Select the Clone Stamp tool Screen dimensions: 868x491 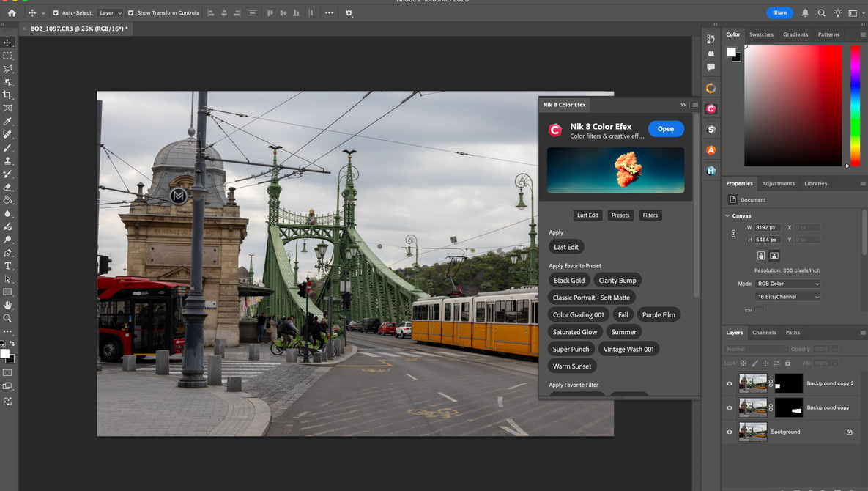(x=8, y=161)
